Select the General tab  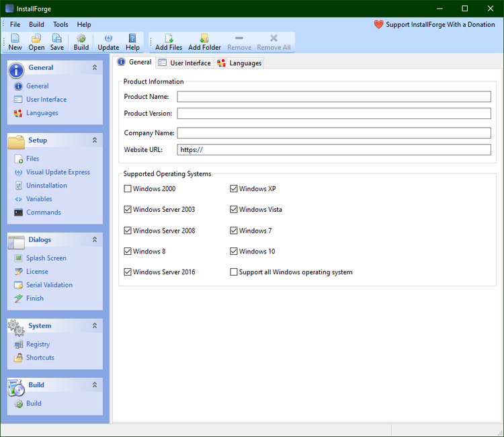pos(134,62)
